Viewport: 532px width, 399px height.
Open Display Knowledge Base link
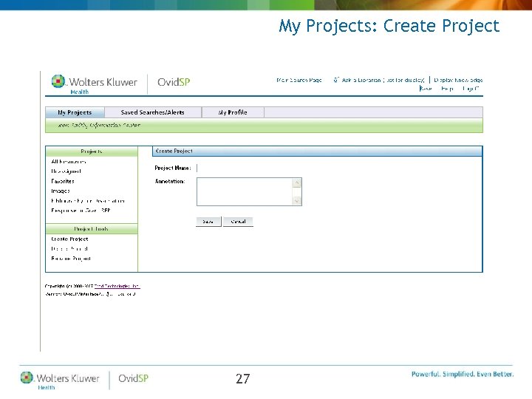click(458, 80)
